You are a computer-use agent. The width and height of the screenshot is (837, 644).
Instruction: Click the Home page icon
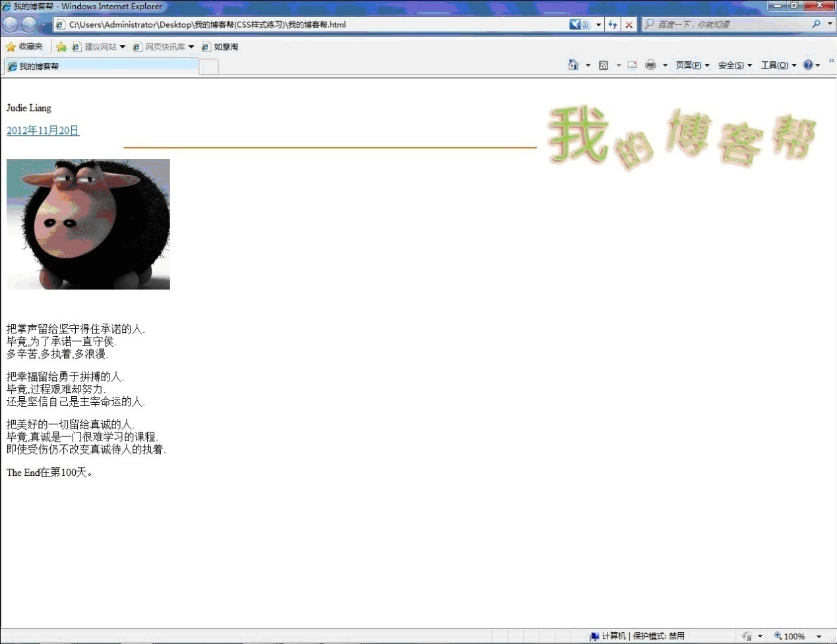pyautogui.click(x=573, y=65)
